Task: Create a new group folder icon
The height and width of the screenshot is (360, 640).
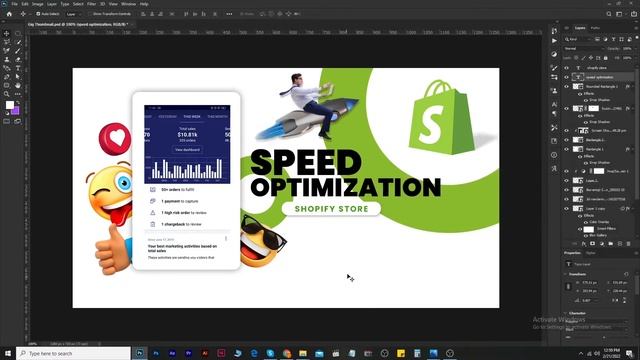Action: pyautogui.click(x=611, y=244)
